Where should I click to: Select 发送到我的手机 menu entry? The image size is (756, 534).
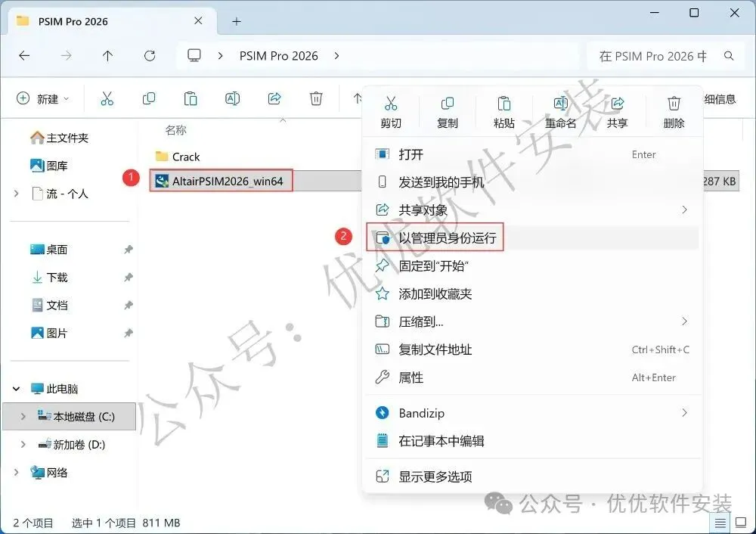coord(533,182)
